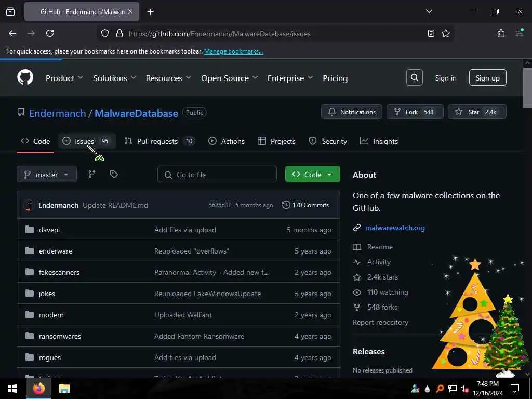
Task: Open Firefox tab list view icon
Action: coord(10,11)
